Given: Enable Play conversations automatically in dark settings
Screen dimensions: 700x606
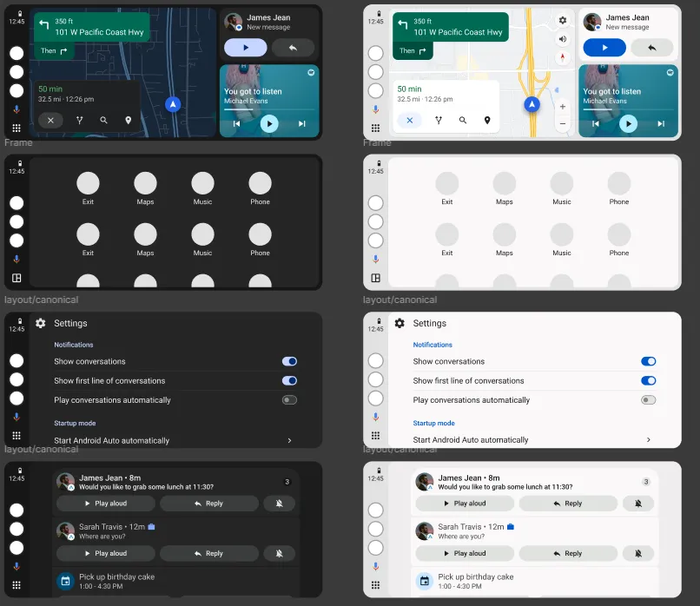Looking at the screenshot, I should coord(289,400).
